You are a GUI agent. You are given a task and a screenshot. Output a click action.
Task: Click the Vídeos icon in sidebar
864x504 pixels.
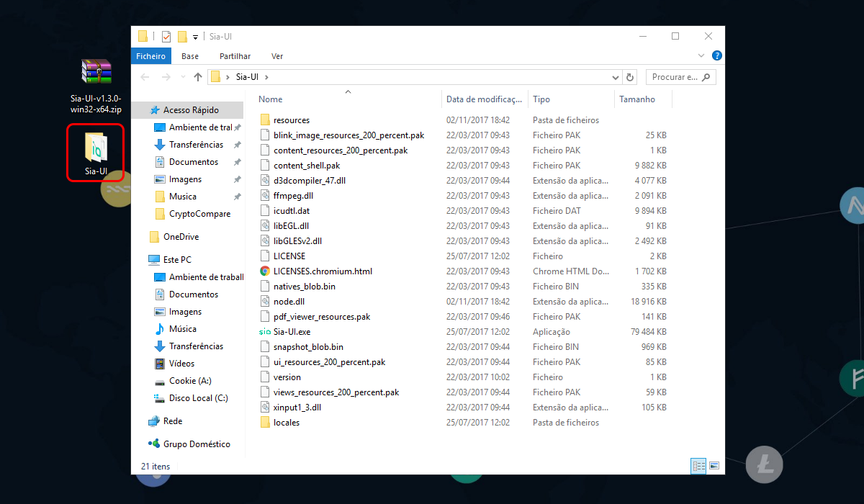click(160, 364)
